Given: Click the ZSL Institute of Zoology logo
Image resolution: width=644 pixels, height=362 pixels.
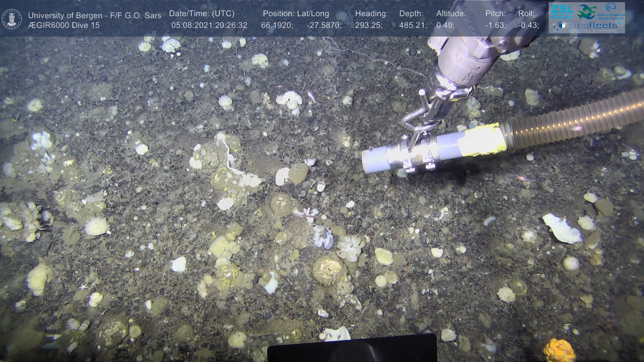Looking at the screenshot, I should [x=561, y=11].
